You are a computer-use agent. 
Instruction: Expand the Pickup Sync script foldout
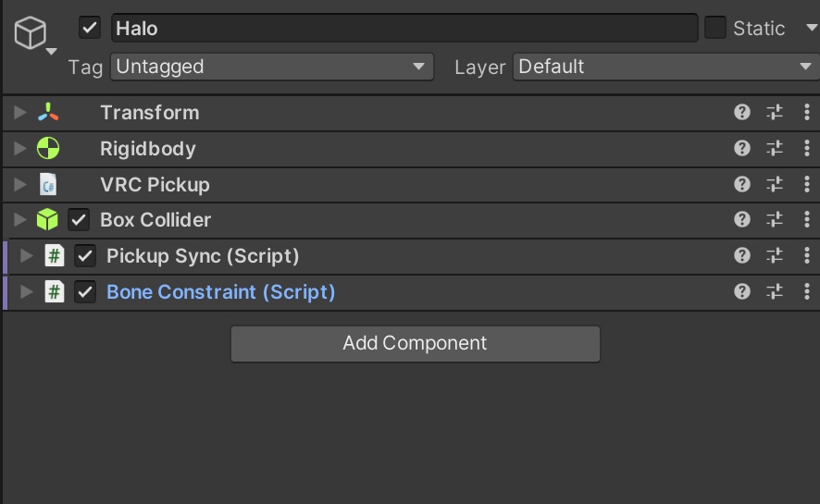27,256
